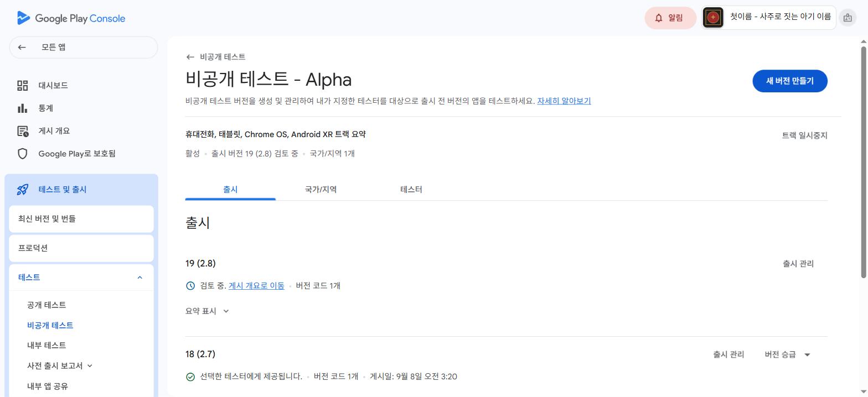Open the 버전 승급 dropdown
Image resolution: width=868 pixels, height=397 pixels.
click(788, 354)
